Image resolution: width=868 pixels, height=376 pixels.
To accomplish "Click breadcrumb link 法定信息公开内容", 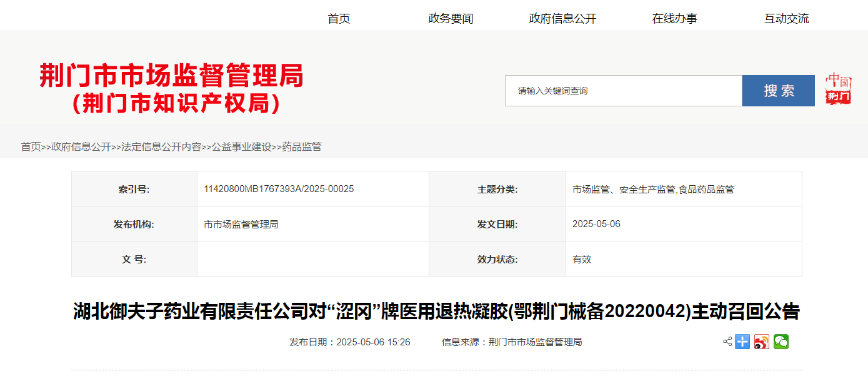I will click(161, 147).
